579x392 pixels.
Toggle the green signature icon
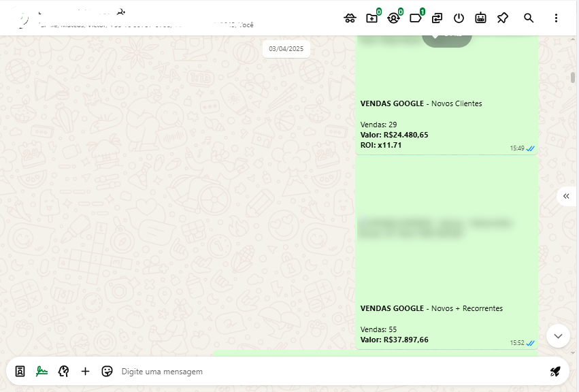(42, 371)
